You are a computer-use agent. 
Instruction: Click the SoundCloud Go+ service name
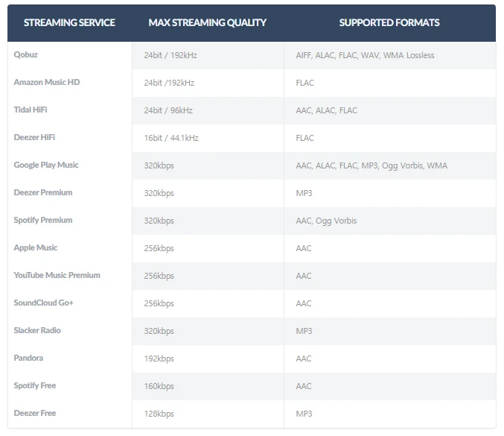44,303
